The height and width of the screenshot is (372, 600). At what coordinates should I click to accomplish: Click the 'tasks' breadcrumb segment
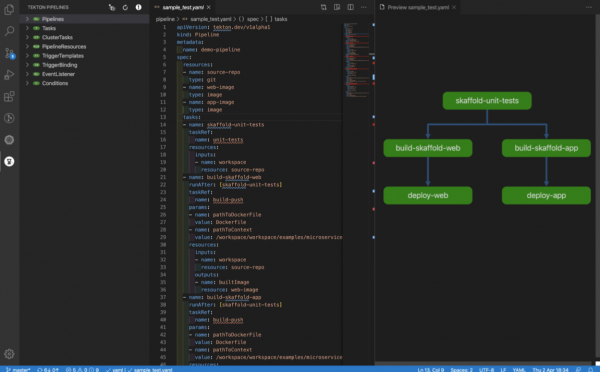coord(280,19)
